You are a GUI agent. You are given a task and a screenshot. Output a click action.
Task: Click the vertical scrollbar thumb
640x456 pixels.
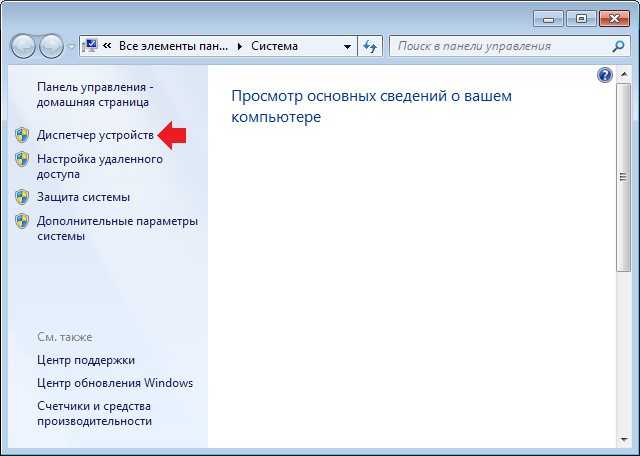click(x=623, y=177)
